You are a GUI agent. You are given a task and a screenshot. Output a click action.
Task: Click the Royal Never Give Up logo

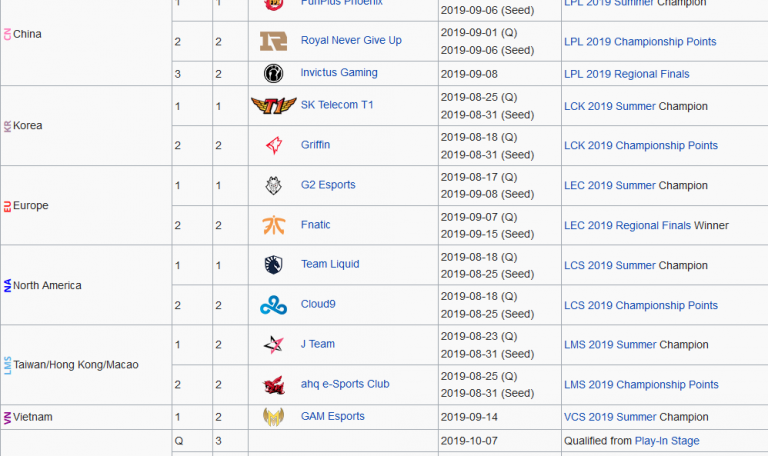click(x=273, y=41)
